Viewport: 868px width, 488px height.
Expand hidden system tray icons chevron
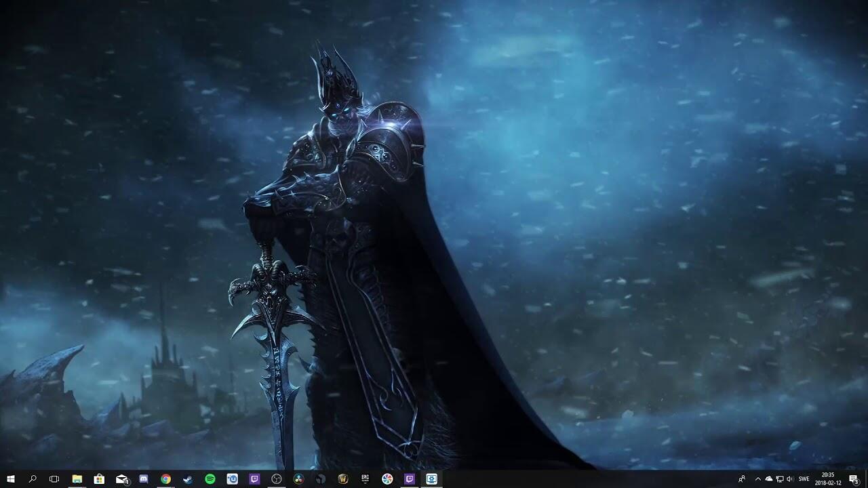pyautogui.click(x=758, y=479)
